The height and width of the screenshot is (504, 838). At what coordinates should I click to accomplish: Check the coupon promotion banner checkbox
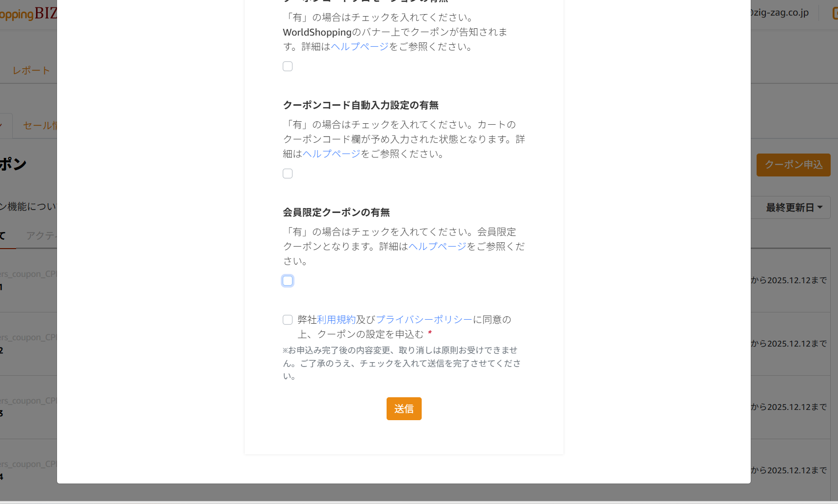pyautogui.click(x=288, y=66)
